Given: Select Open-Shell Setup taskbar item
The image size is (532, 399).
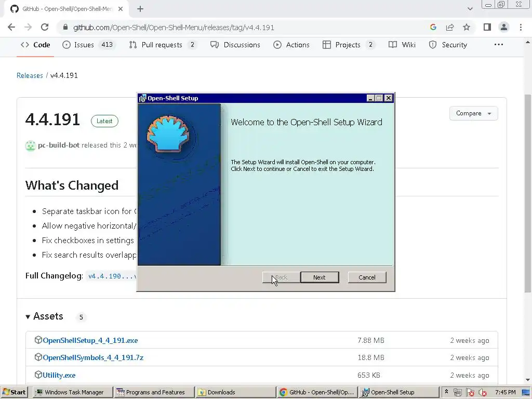Looking at the screenshot, I should (x=398, y=392).
